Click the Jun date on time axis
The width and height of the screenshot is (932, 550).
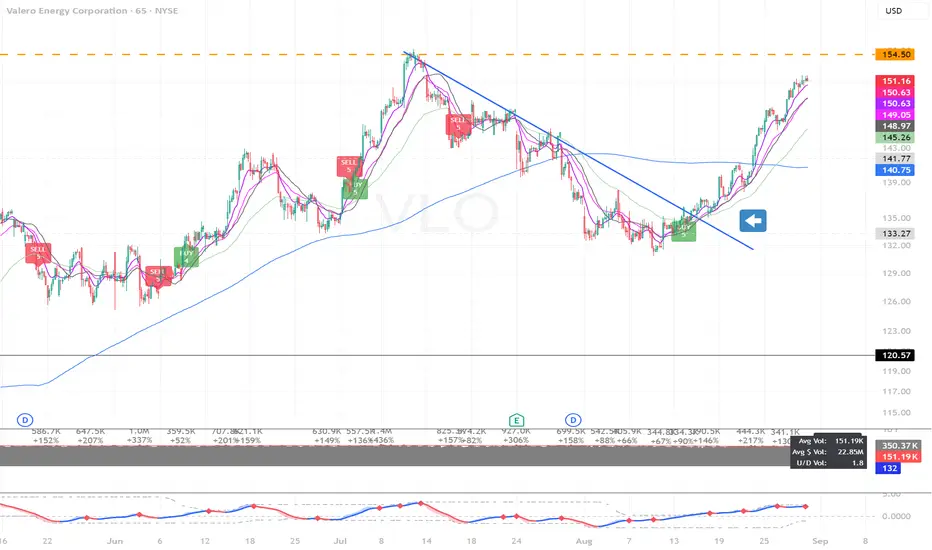click(x=115, y=541)
